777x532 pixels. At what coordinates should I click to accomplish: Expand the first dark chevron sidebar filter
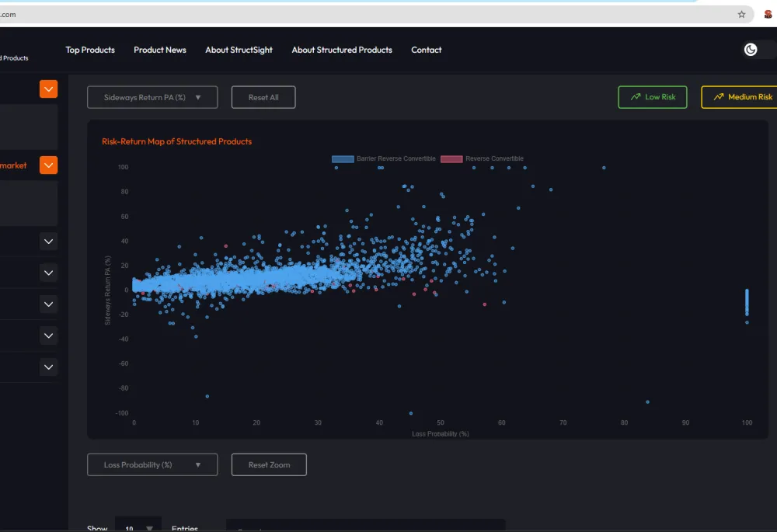(x=48, y=242)
